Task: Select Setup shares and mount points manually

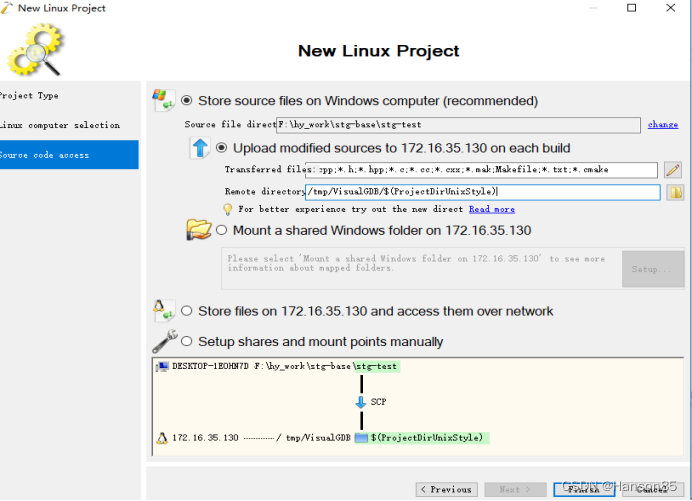Action: 187,341
